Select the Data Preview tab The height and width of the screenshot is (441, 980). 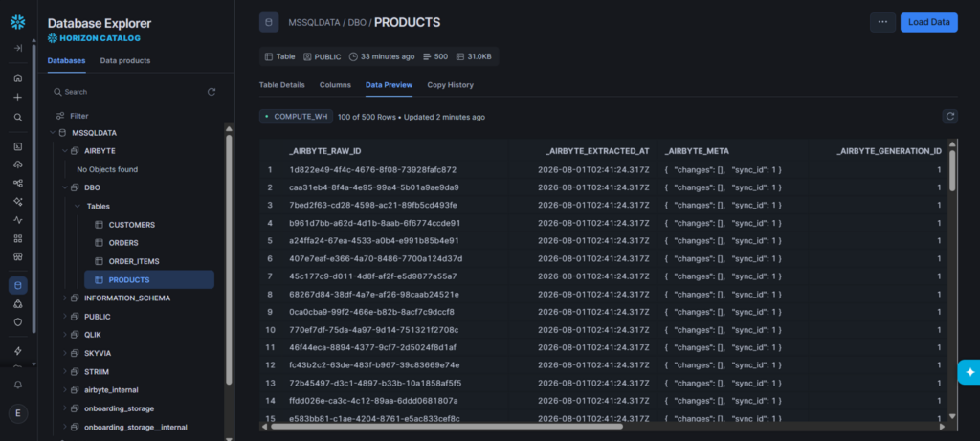point(389,85)
